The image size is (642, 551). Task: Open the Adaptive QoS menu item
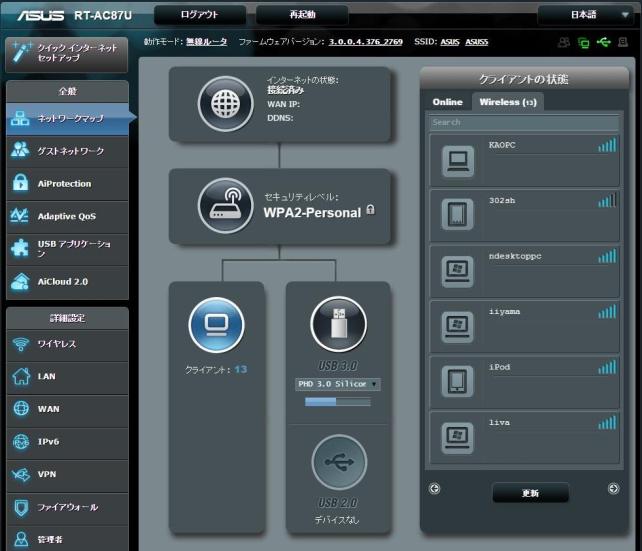[67, 216]
